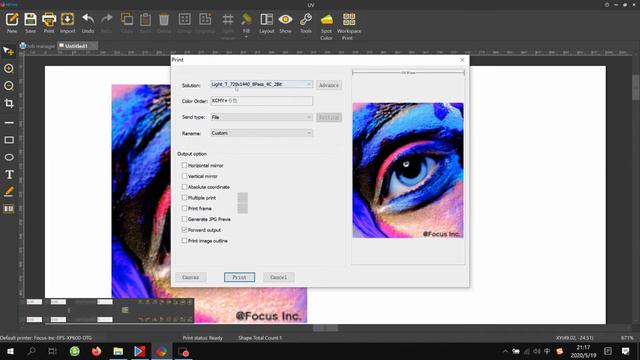Click the Workspace Print toolbar icon
The width and height of the screenshot is (640, 360).
tap(349, 26)
